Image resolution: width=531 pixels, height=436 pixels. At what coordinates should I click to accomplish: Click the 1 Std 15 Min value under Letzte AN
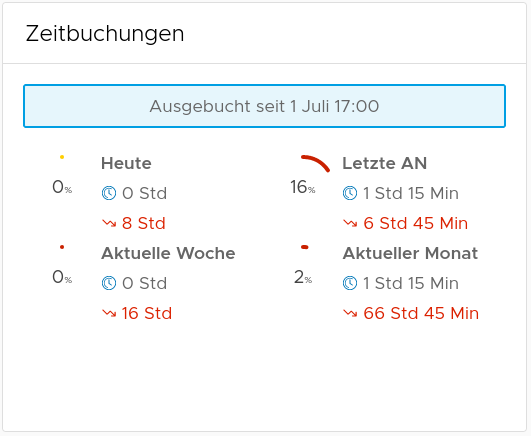[x=411, y=193]
